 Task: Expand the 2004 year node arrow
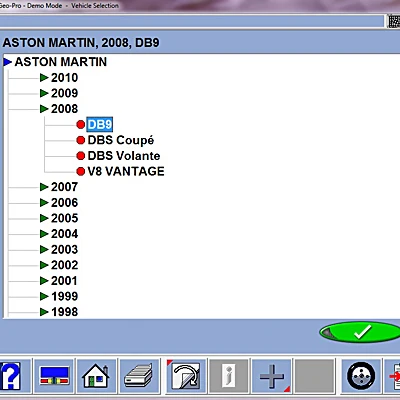click(44, 234)
